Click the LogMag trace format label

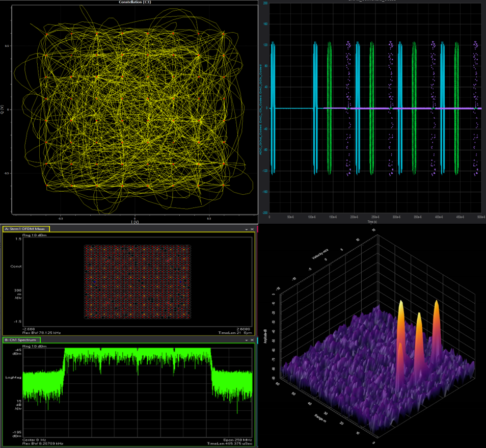[13, 377]
